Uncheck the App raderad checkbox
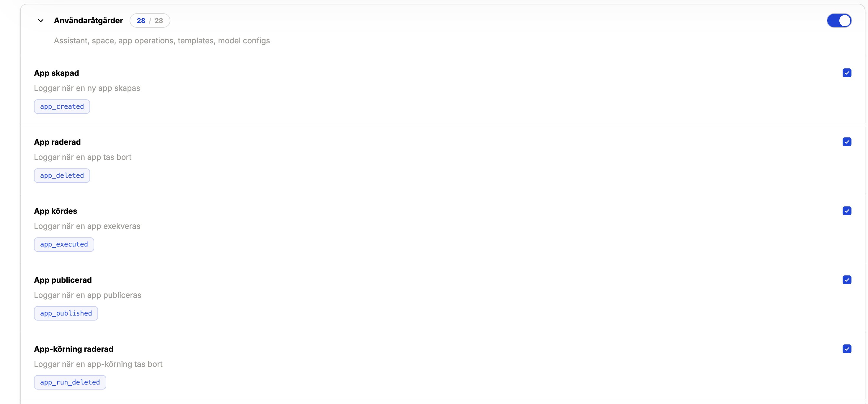The height and width of the screenshot is (404, 868). 846,142
